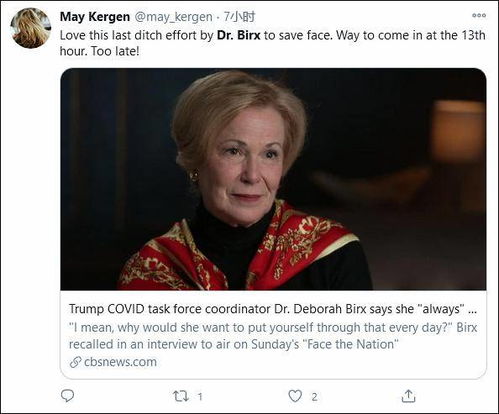Click the article description about Face the Nation
Image resolution: width=499 pixels, height=414 pixels.
[x=273, y=336]
